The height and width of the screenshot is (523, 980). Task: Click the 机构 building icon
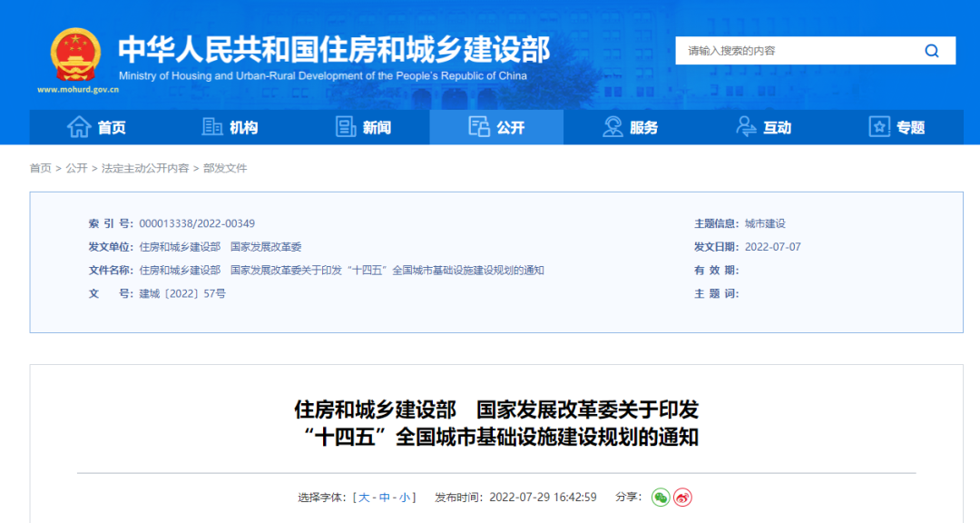[x=211, y=127]
